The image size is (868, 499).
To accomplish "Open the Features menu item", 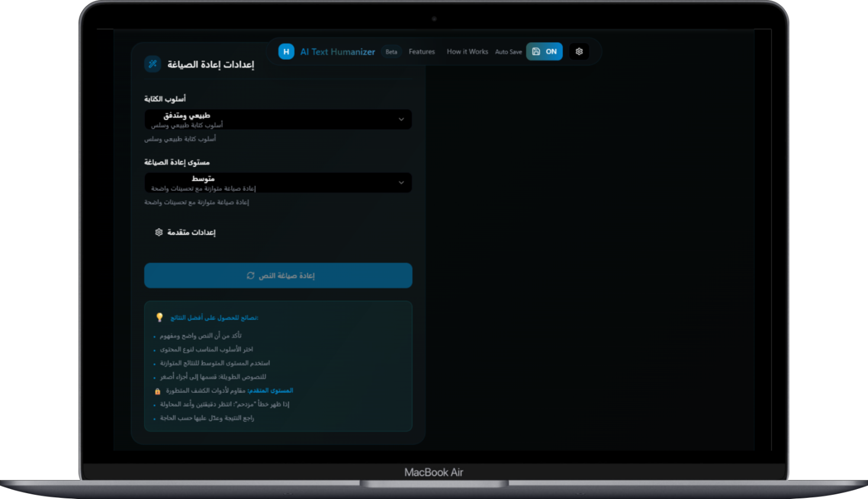I will 422,52.
